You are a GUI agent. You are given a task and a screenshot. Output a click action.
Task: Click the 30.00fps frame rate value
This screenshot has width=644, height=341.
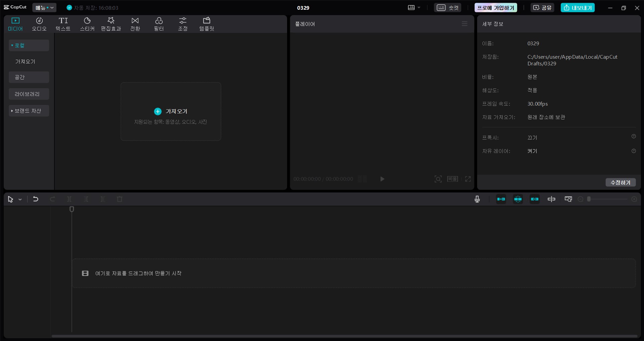[x=538, y=104]
